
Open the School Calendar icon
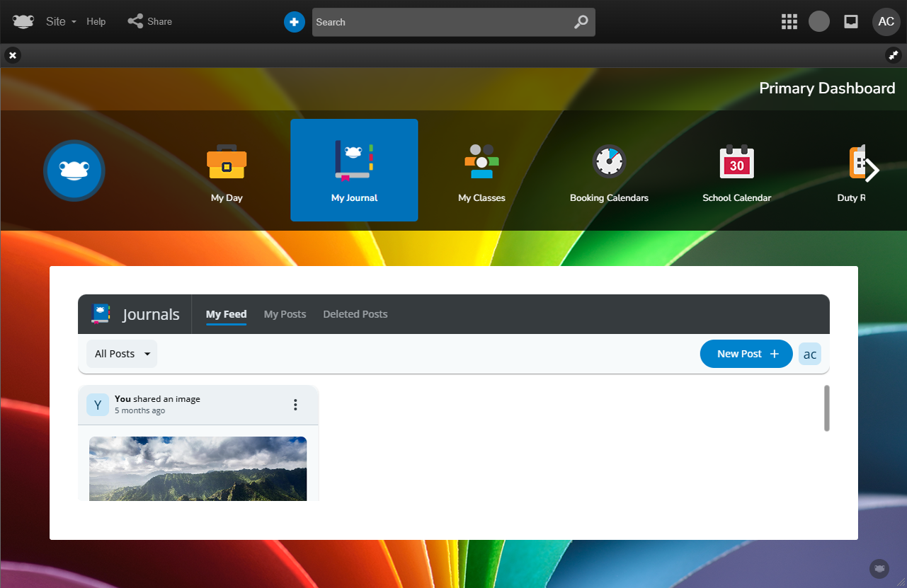click(x=736, y=162)
